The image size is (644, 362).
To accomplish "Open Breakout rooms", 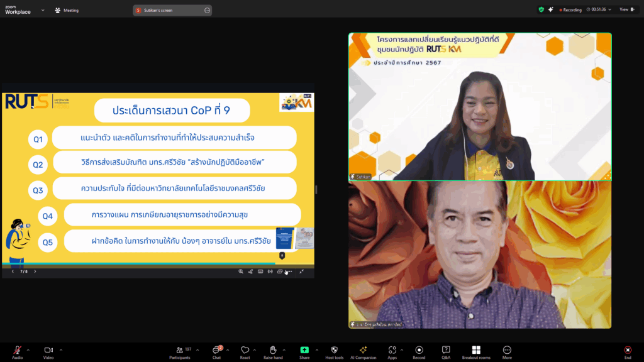I will 476,352.
